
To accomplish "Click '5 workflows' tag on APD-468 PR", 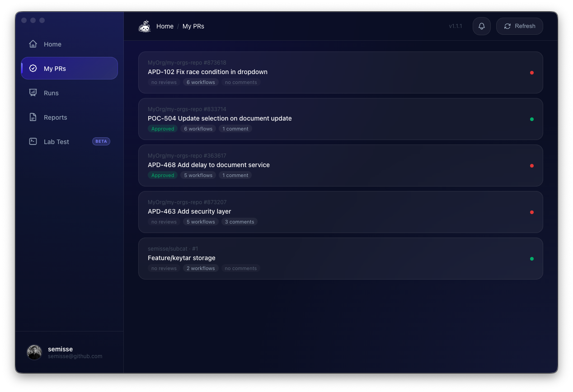I will [198, 175].
